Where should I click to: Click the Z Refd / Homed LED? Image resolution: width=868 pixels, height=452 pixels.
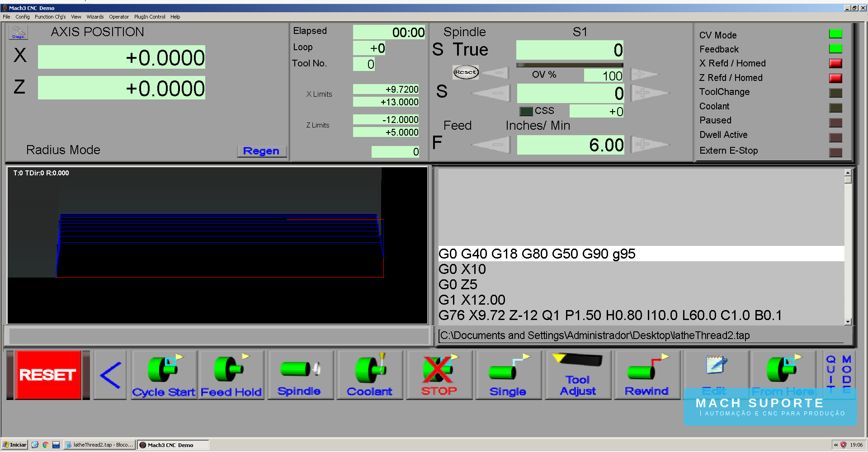[x=835, y=78]
